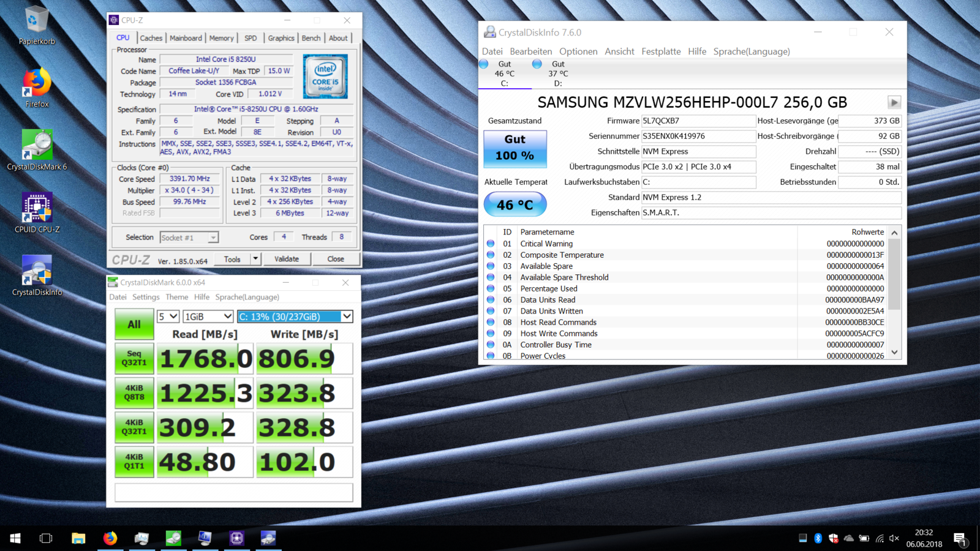Click the Close button in CPU-Z
The image size is (980, 551).
pos(336,259)
